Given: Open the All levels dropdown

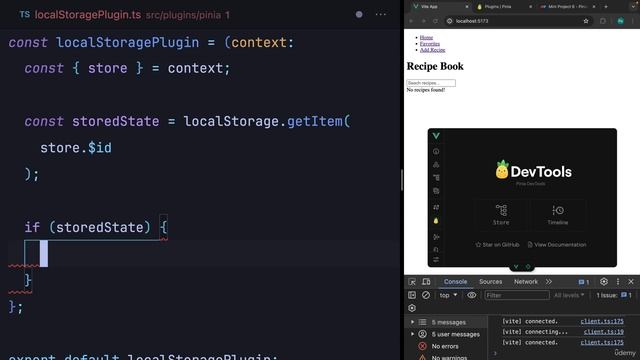Looking at the screenshot, I should [x=569, y=295].
